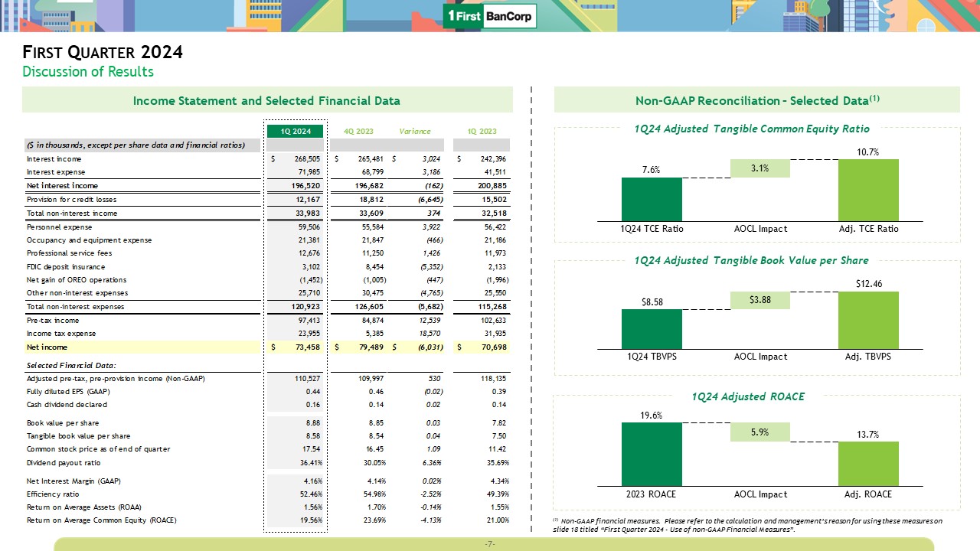Click the 3.1% AOCL Impact box
The image size is (980, 551).
point(759,168)
